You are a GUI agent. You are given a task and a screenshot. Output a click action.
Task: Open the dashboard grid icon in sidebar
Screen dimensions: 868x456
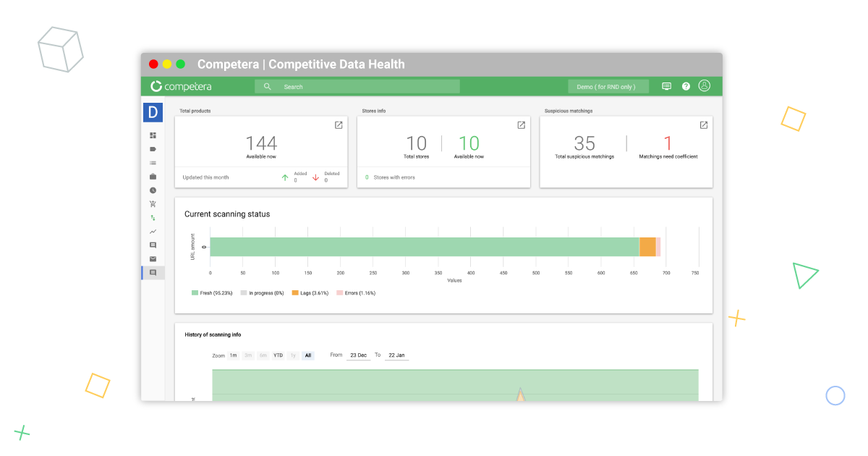pos(153,135)
